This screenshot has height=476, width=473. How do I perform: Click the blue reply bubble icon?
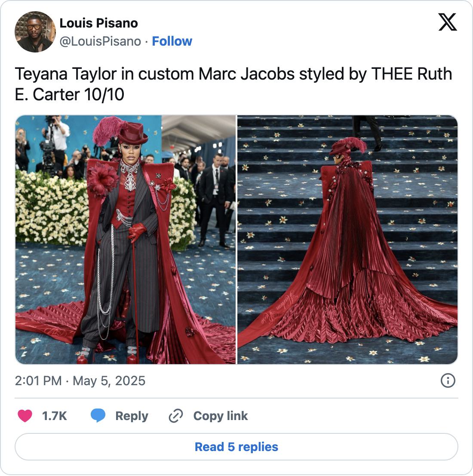coord(98,416)
